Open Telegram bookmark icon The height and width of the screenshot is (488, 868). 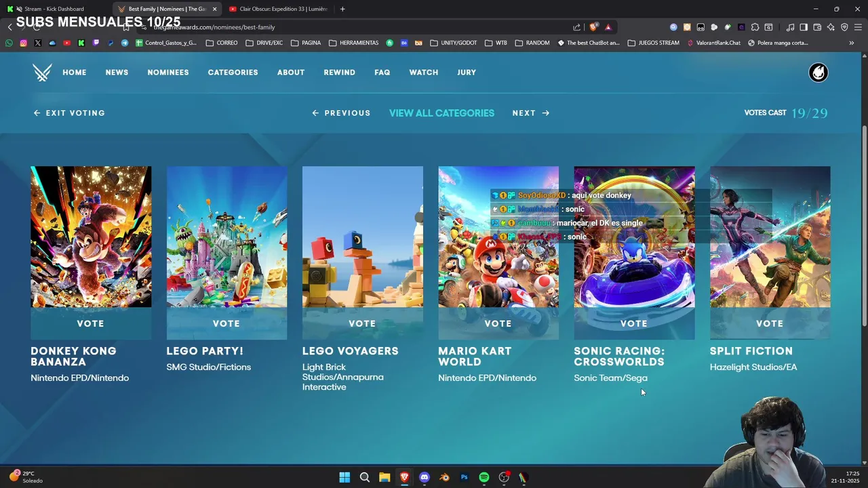(x=125, y=43)
